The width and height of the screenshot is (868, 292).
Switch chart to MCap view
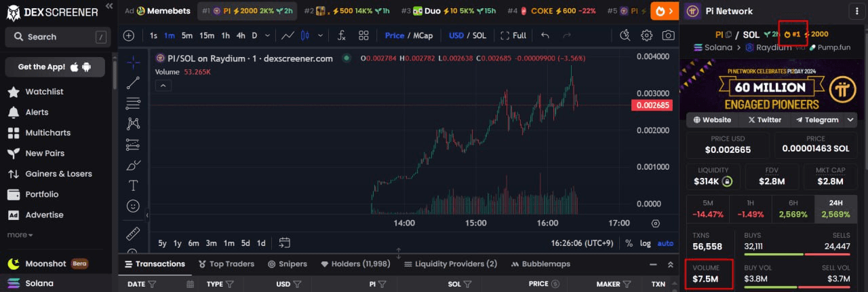[x=425, y=35]
